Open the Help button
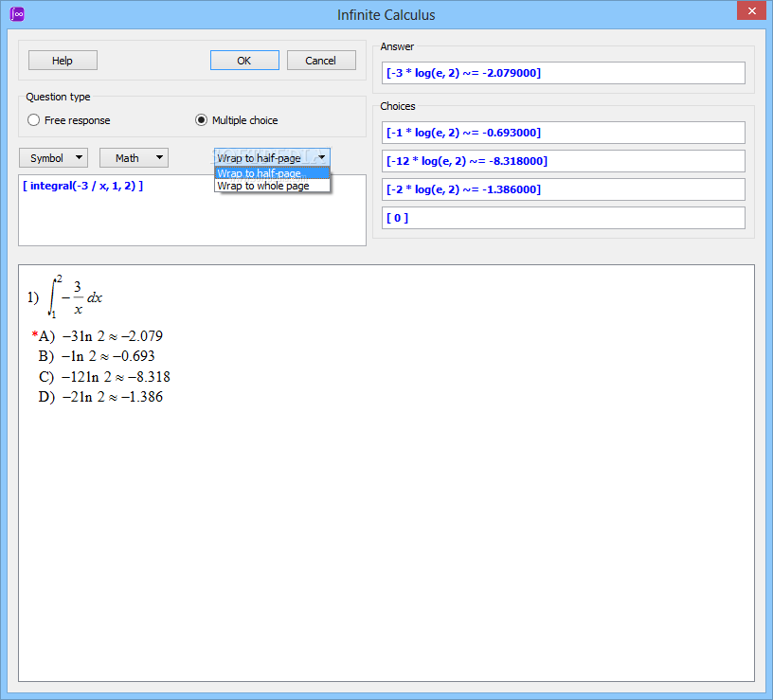Viewport: 773px width, 700px height. pyautogui.click(x=63, y=60)
